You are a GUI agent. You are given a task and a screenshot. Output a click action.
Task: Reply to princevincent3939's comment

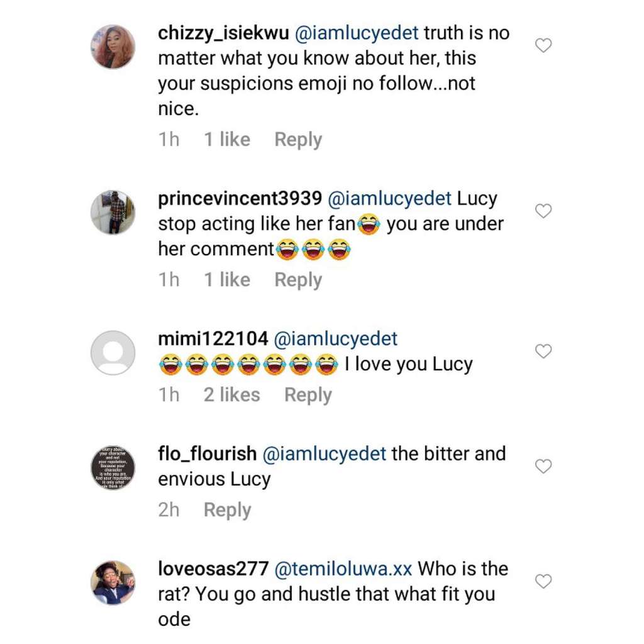coord(298,280)
